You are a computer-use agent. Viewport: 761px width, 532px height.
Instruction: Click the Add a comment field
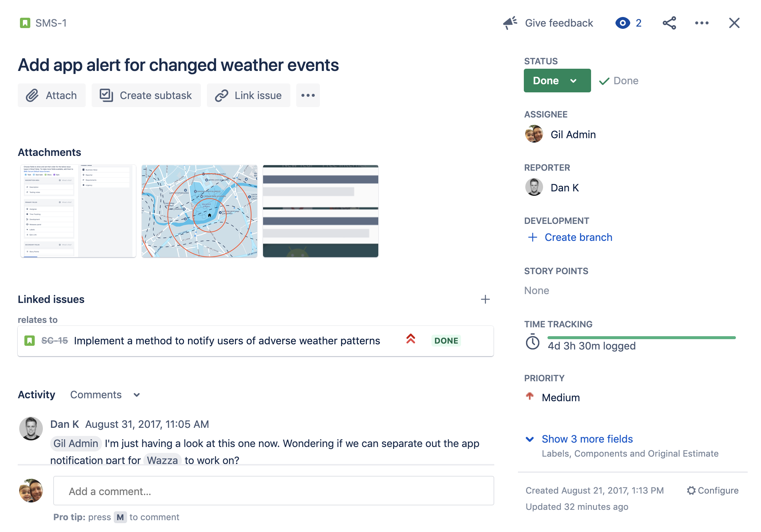pos(273,491)
